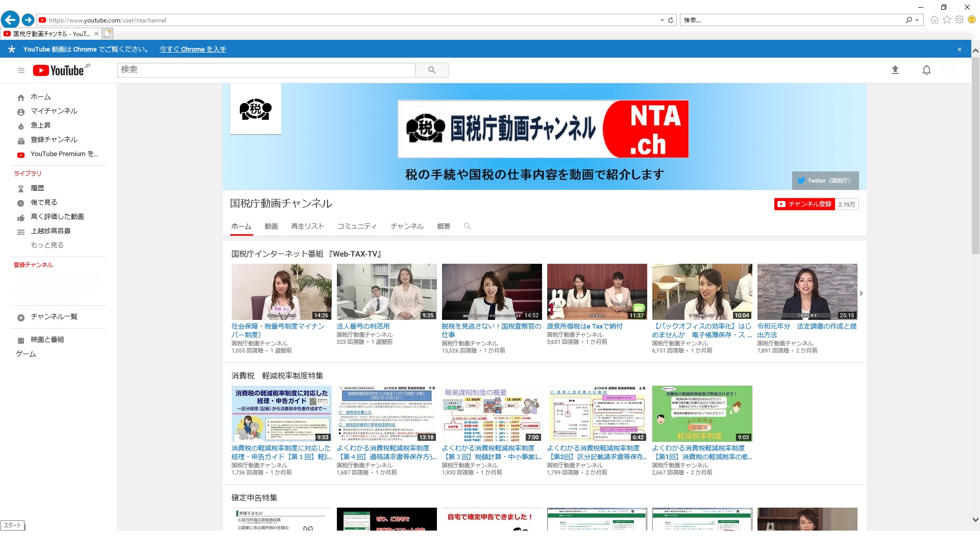
Task: Open 消費税 軽減税率制度特集 shelf heading
Action: pos(277,376)
